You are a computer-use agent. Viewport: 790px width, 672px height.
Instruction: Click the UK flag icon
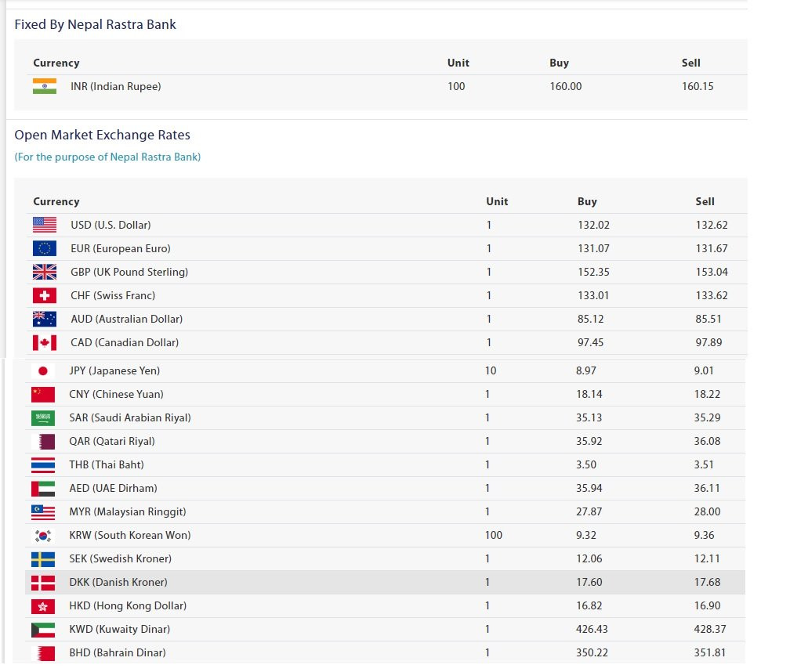(45, 272)
